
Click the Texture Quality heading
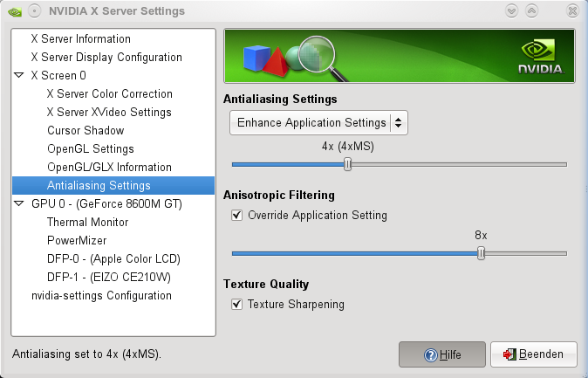(266, 285)
